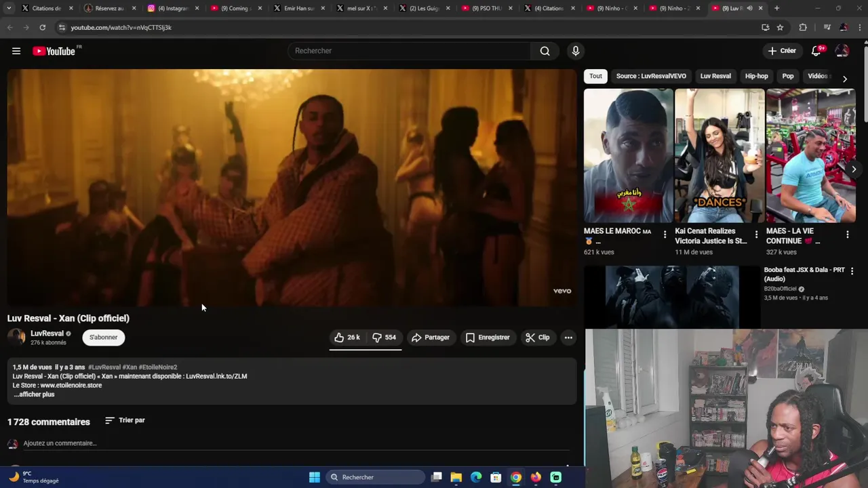Click the Chrome address bar URL
Screen dimensions: 868x488
pos(121,27)
